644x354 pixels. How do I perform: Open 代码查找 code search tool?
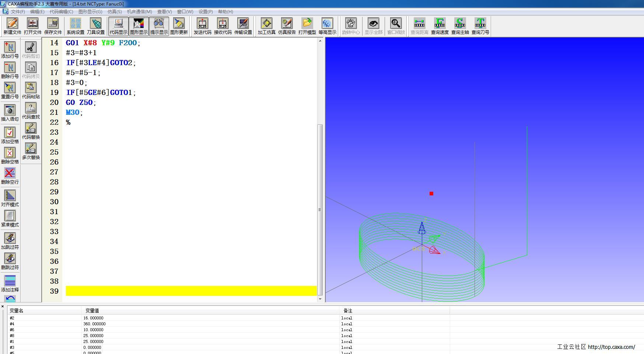tap(31, 111)
